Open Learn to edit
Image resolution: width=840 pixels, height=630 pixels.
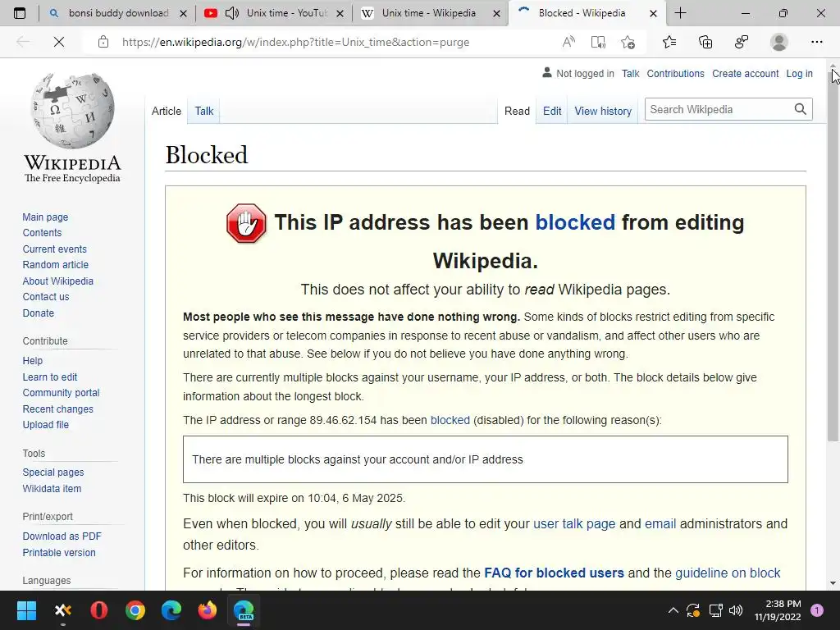50,377
